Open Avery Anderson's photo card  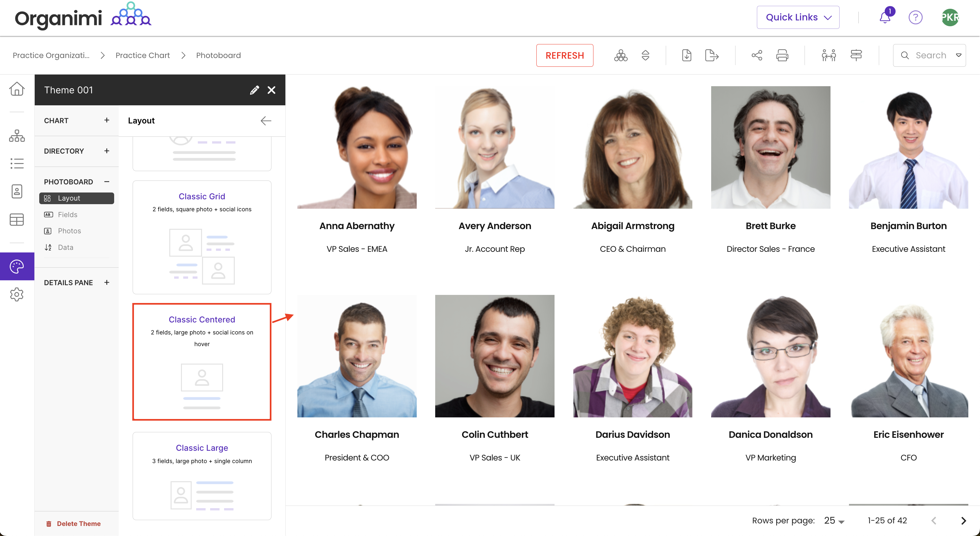point(495,147)
